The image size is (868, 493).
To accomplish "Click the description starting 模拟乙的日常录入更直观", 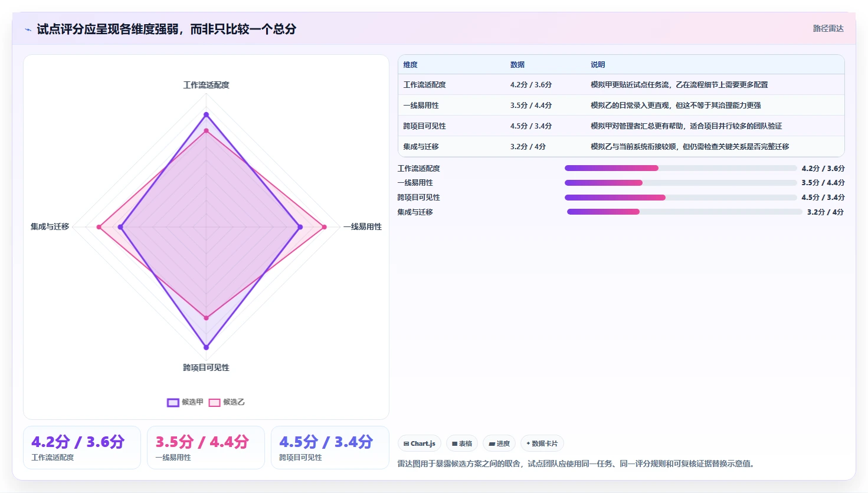I will [676, 106].
